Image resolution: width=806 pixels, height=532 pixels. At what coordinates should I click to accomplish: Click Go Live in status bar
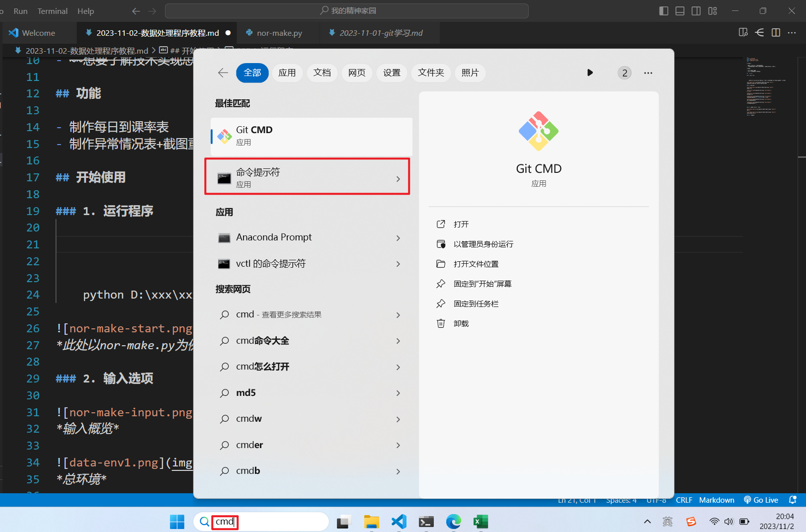pos(761,500)
